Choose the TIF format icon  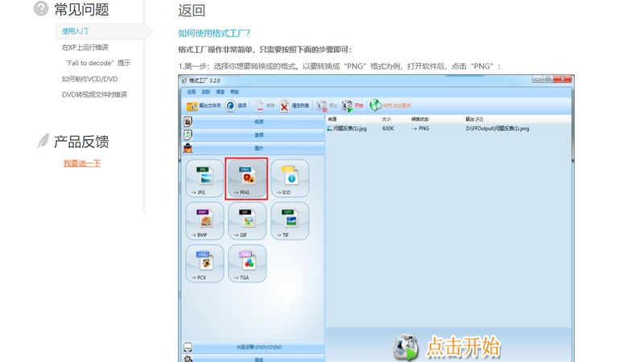click(x=290, y=221)
